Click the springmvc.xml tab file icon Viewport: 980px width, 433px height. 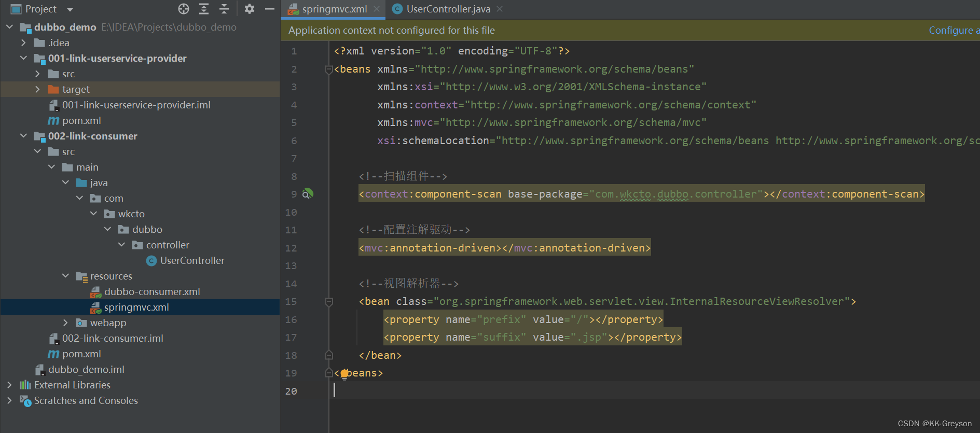(x=293, y=9)
